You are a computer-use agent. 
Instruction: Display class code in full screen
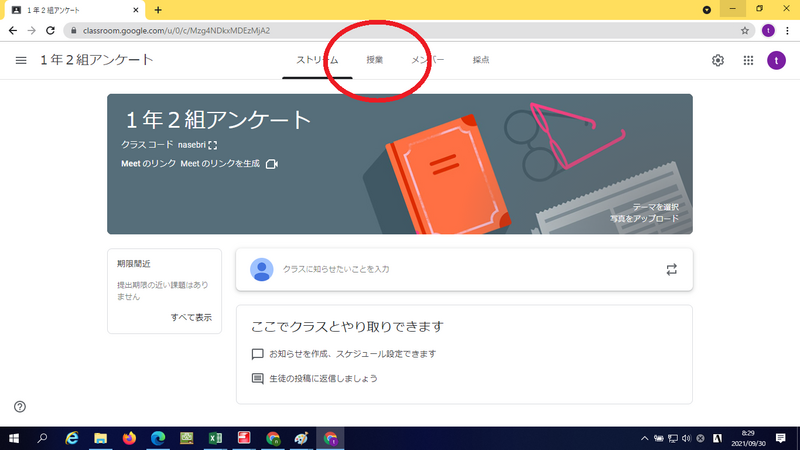(x=212, y=146)
